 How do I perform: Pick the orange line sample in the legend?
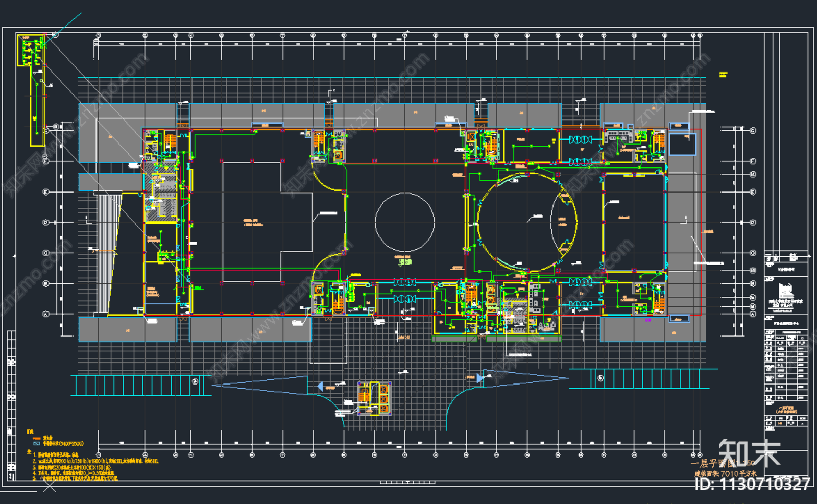coord(36,438)
